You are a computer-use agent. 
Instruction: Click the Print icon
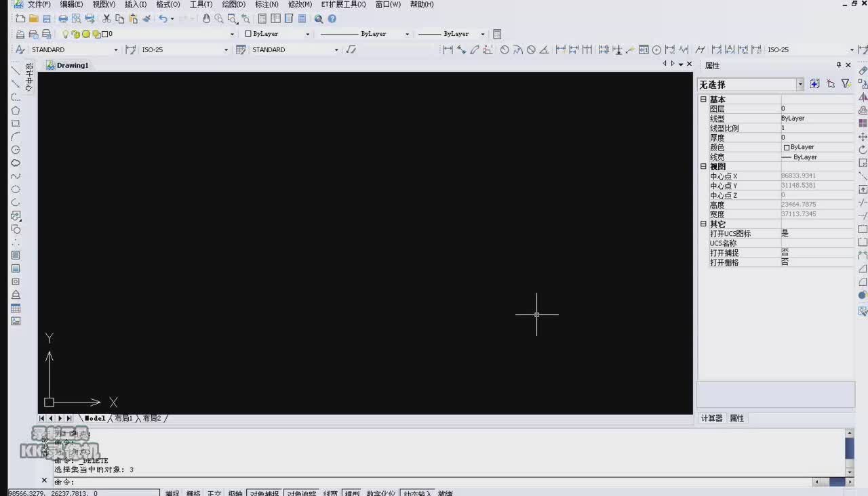click(63, 19)
